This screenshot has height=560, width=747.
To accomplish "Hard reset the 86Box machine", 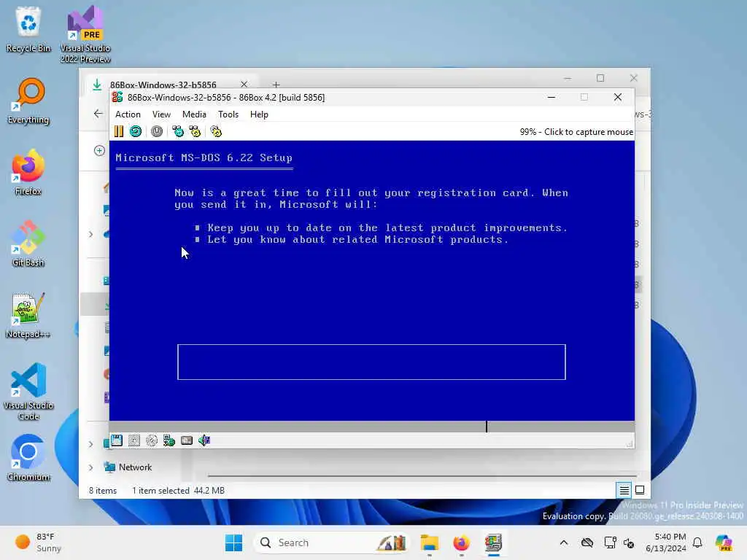I will (136, 131).
